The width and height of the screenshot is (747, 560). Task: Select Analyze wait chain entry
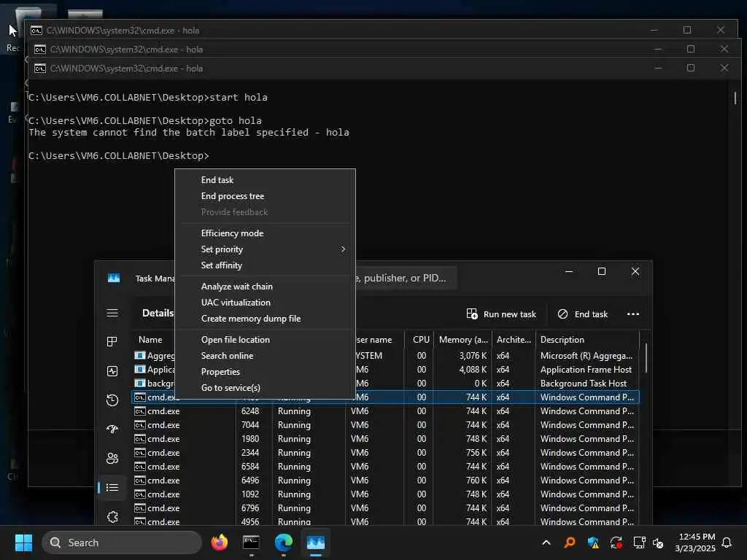[x=237, y=286]
